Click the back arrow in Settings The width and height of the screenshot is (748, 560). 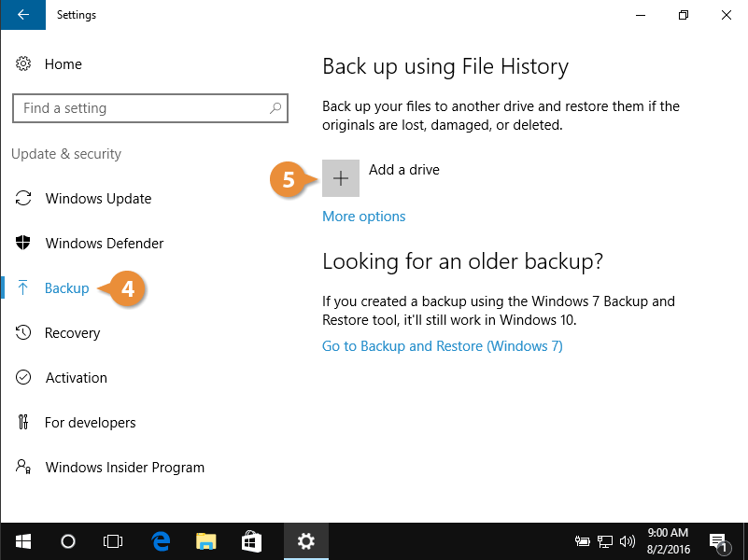23,15
